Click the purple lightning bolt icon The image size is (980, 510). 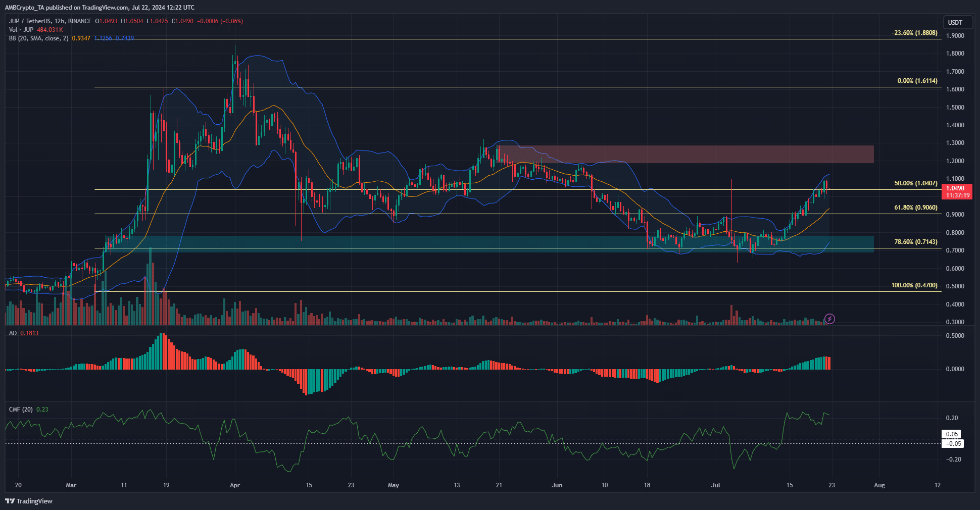(829, 319)
